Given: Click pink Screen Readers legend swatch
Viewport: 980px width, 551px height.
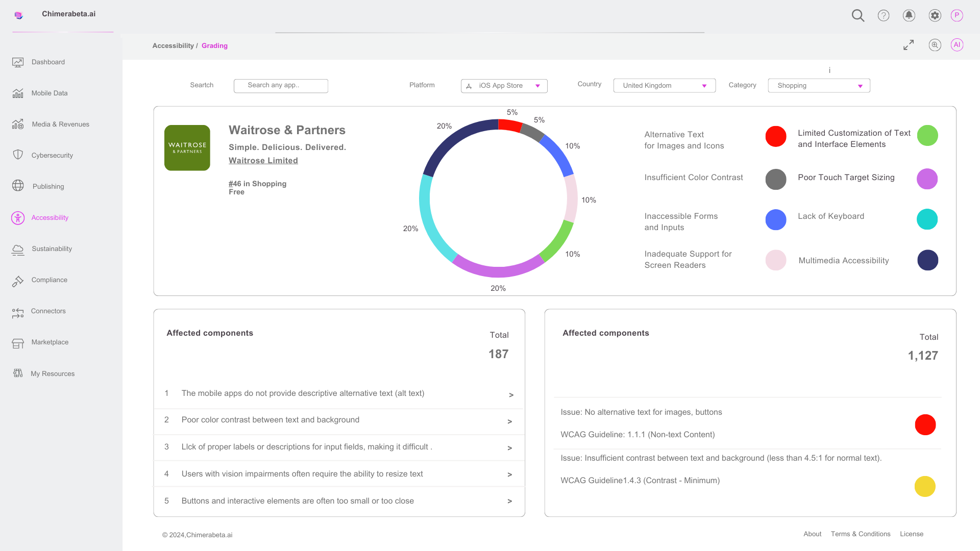Looking at the screenshot, I should pos(776,260).
